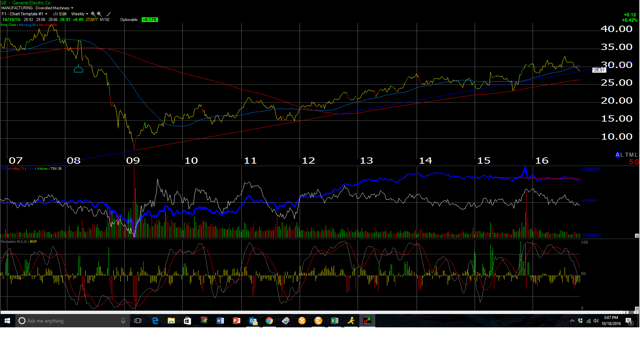The width and height of the screenshot is (640, 360).
Task: Open the yellow running figure app in taskbar
Action: tap(351, 321)
